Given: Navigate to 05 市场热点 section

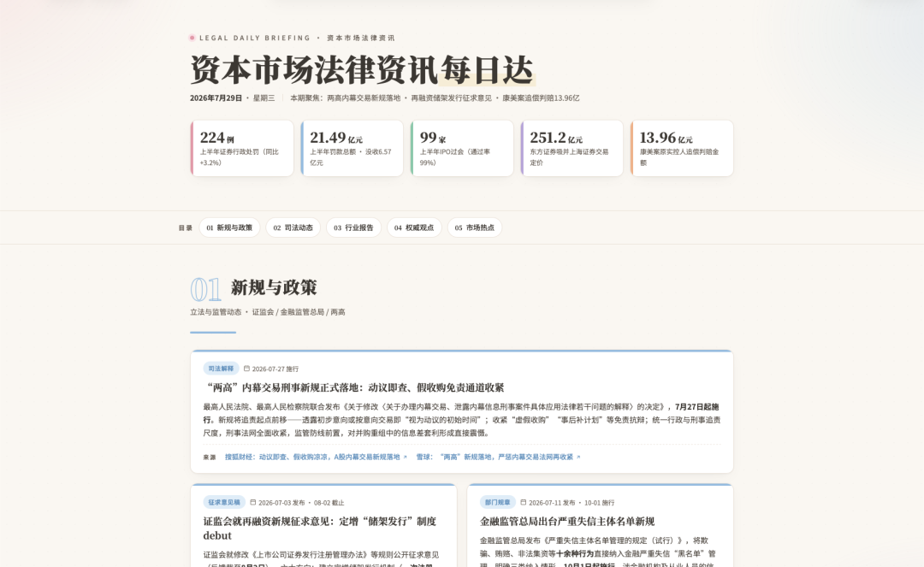Looking at the screenshot, I should coord(474,227).
